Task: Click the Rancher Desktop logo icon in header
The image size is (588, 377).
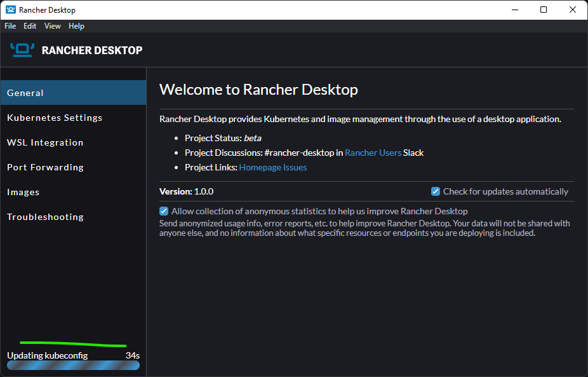Action: click(x=22, y=50)
